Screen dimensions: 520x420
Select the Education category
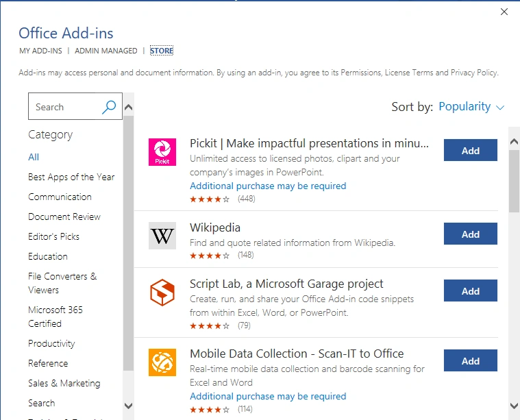48,256
